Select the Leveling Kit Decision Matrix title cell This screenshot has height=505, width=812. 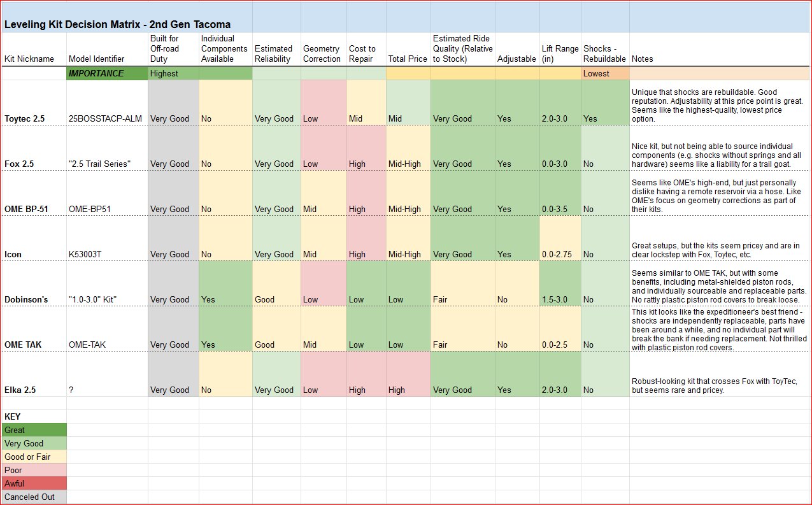tap(117, 25)
